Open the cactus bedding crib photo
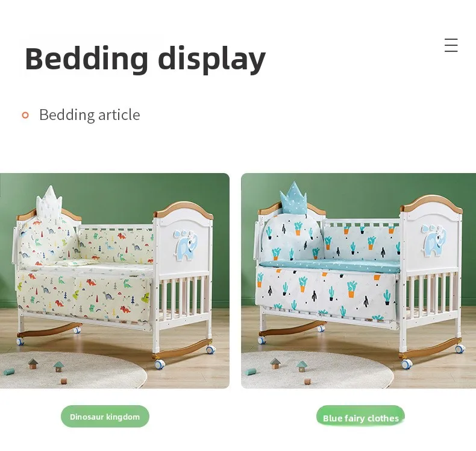The image size is (476, 451). coord(359,280)
